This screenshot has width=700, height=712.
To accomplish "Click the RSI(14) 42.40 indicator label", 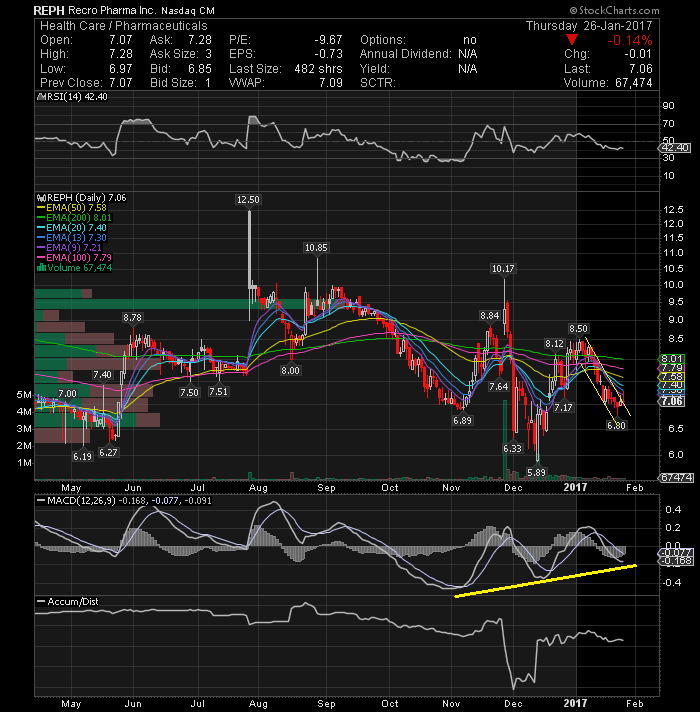I will click(x=76, y=97).
